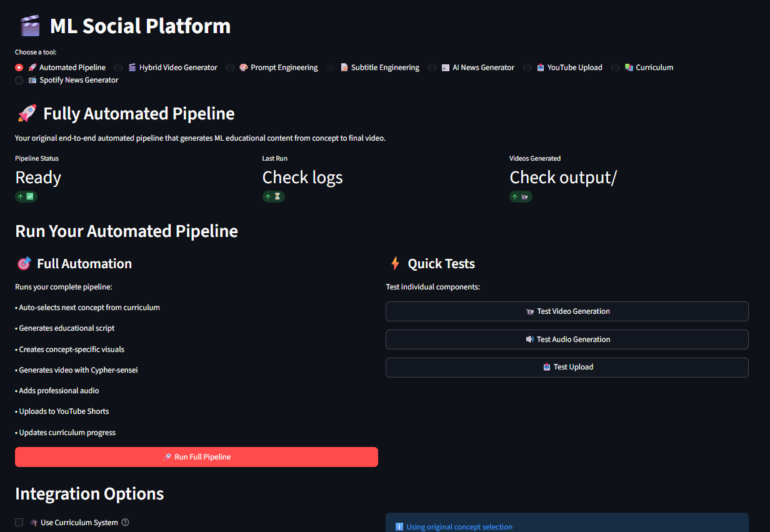Select Subtitle Engineering radio button
This screenshot has width=770, height=532.
pyautogui.click(x=331, y=68)
